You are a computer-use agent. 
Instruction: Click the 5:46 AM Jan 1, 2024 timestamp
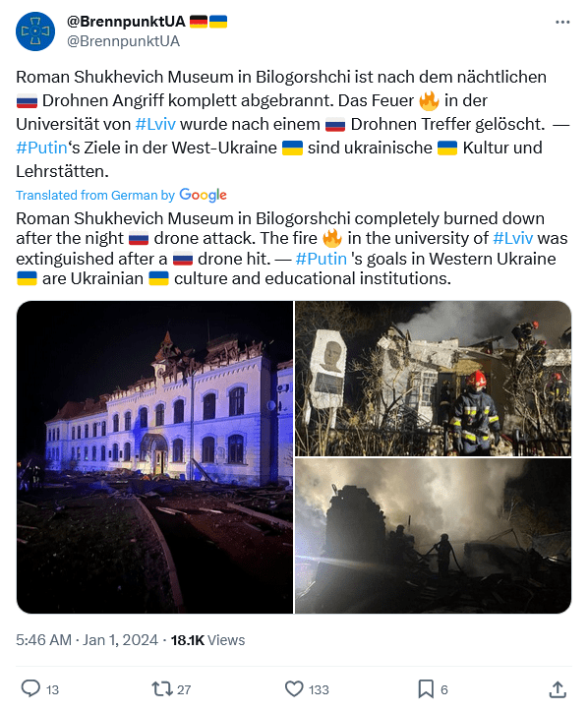(x=88, y=640)
